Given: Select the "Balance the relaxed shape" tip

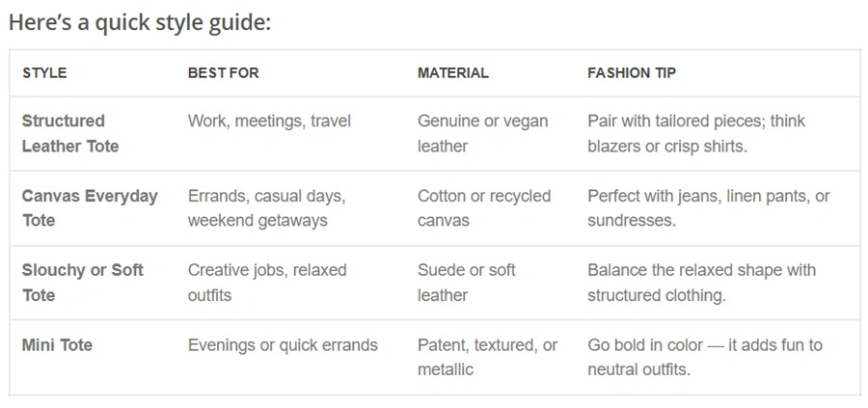Looking at the screenshot, I should tap(701, 282).
